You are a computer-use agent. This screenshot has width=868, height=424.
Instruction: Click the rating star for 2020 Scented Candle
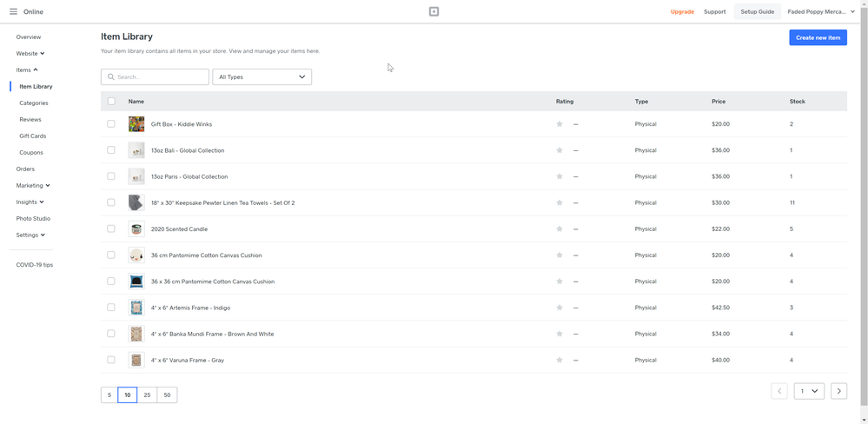click(560, 229)
